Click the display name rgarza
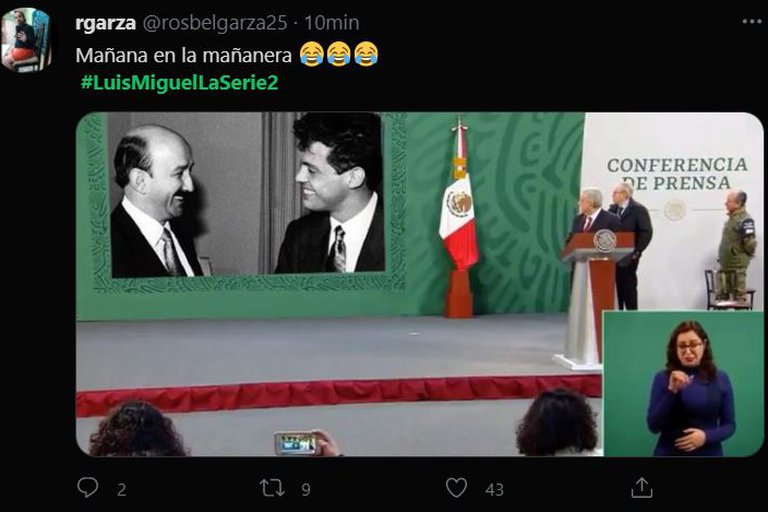768x512 pixels. point(105,23)
